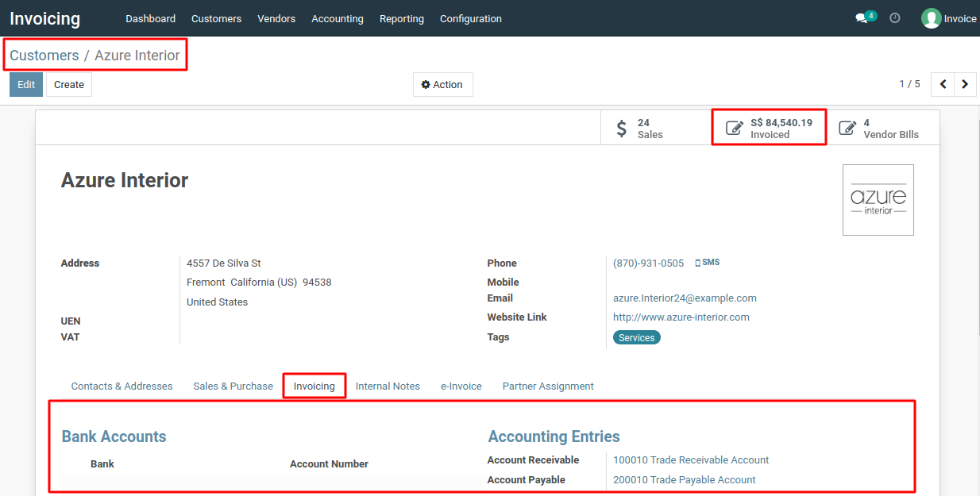The width and height of the screenshot is (980, 496).
Task: Click the Account Number column header
Action: tap(329, 464)
